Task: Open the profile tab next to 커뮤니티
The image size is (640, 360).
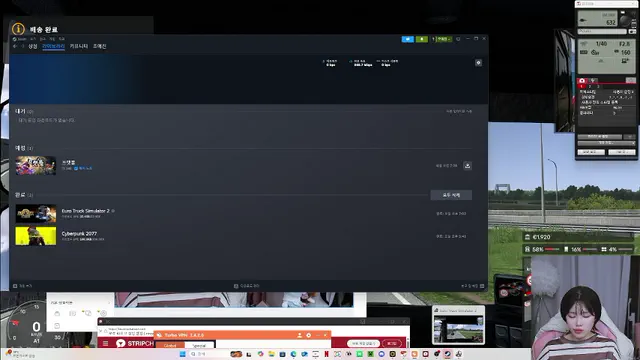Action: click(100, 47)
